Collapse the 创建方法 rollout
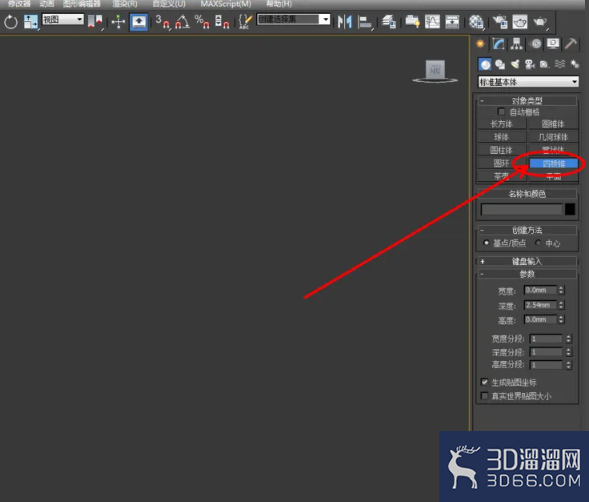Viewport: 589px width, 502px height. click(x=527, y=230)
